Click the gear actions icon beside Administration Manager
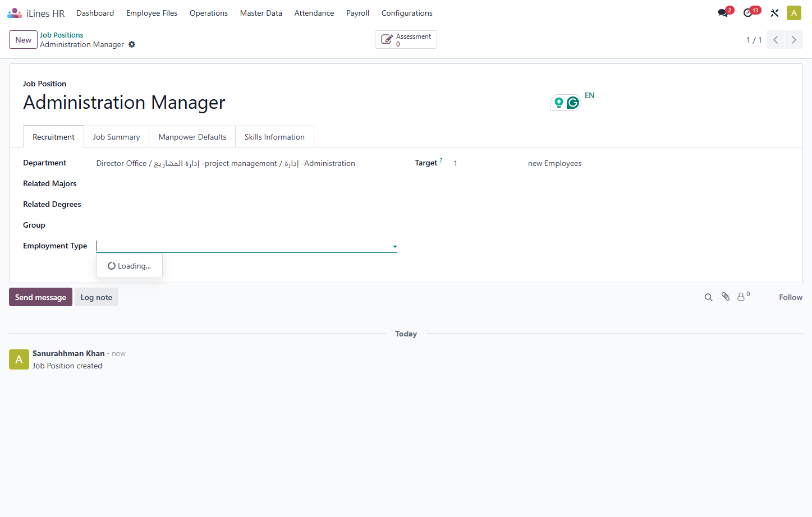Viewport: 812px width, 517px height. (132, 44)
